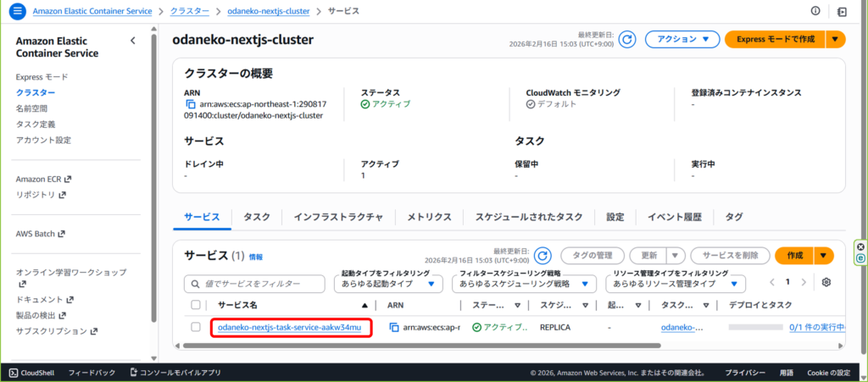The width and height of the screenshot is (868, 382).
Task: Expand the アクション dropdown
Action: (x=682, y=40)
